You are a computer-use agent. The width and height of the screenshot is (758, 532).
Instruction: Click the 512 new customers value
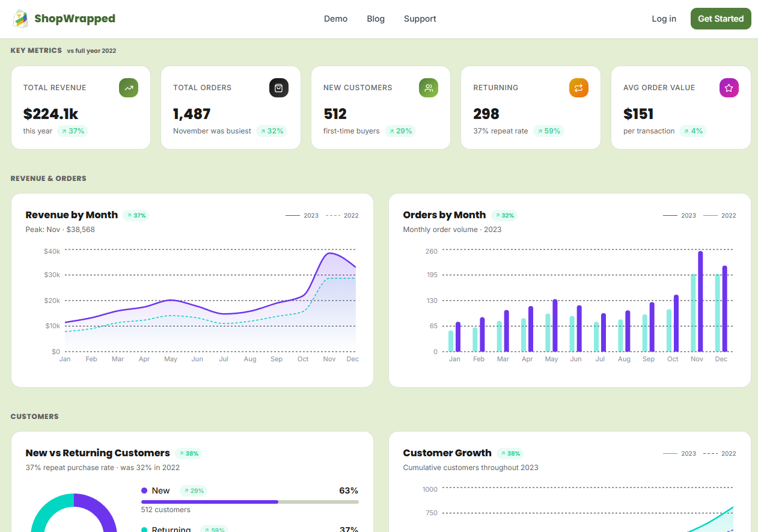pyautogui.click(x=335, y=114)
